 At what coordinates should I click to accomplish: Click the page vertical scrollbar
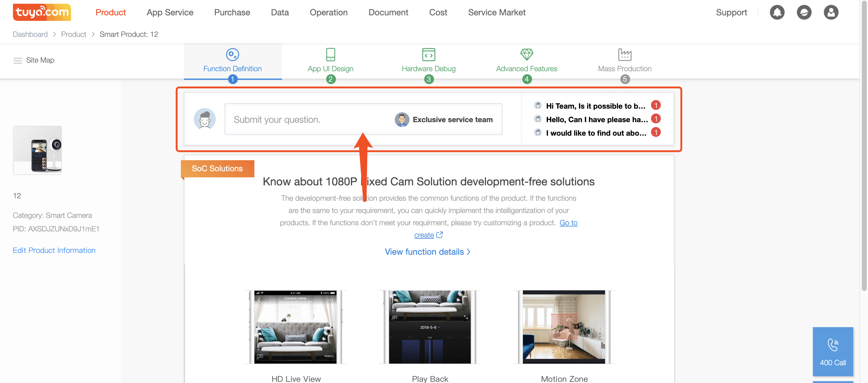pos(864,145)
